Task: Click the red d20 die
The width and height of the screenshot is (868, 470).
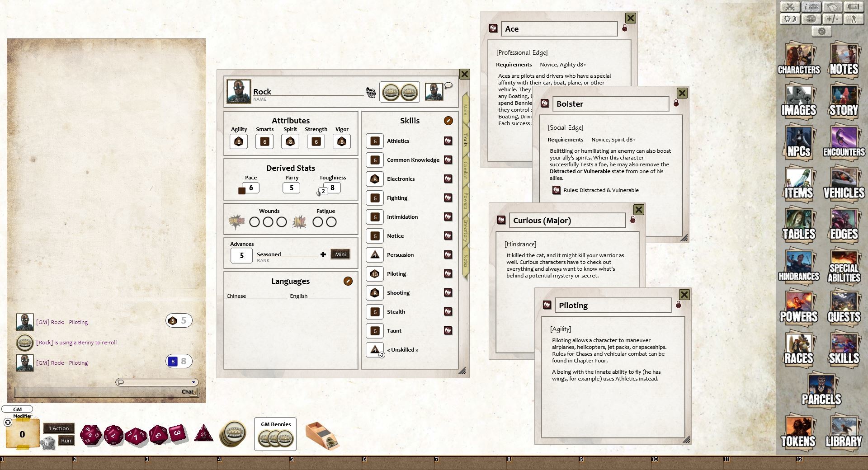Action: [x=90, y=435]
